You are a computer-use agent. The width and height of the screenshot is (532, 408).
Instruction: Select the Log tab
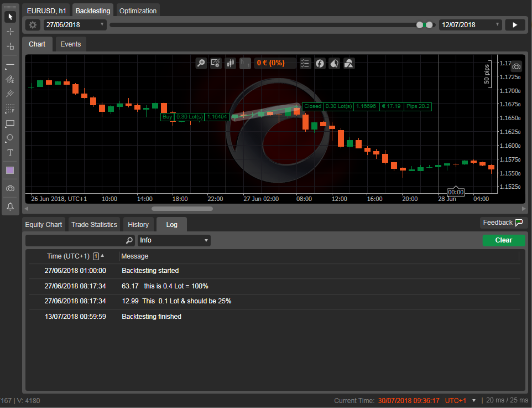(x=171, y=225)
